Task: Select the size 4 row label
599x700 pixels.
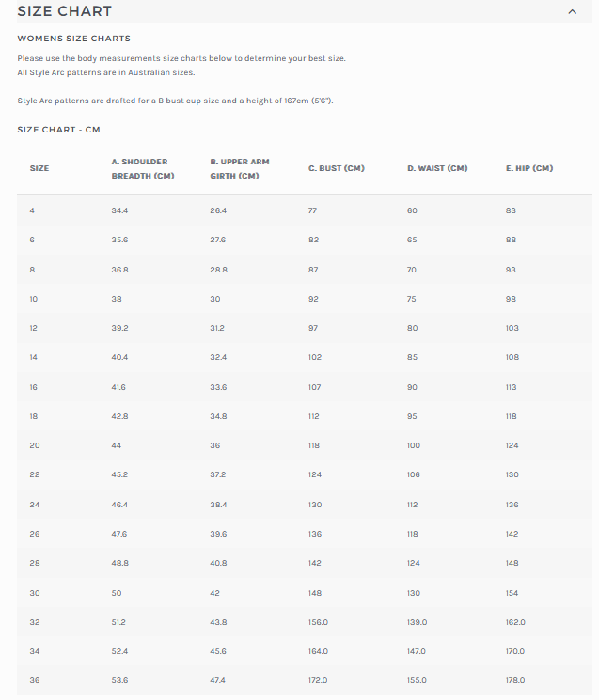Action: (32, 210)
